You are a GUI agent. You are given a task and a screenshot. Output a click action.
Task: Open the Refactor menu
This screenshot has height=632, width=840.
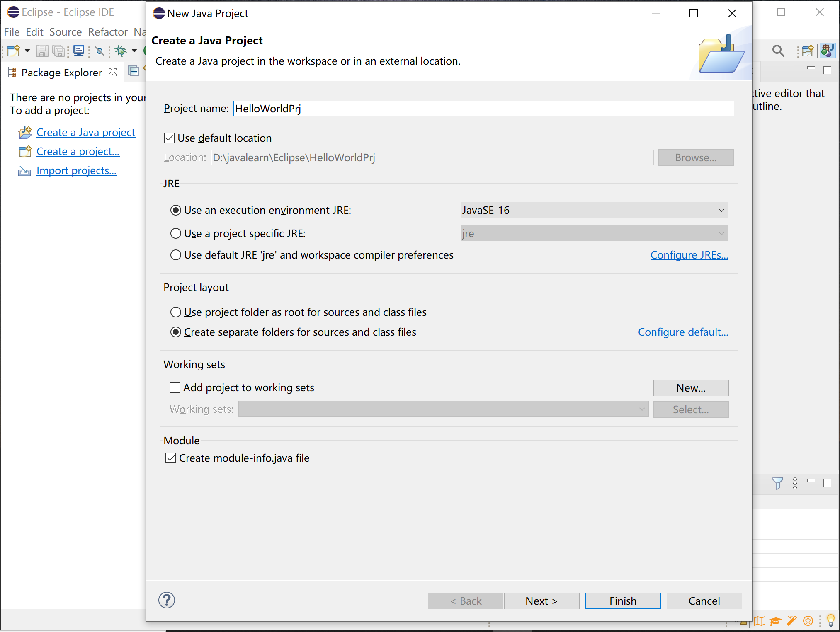pos(108,32)
